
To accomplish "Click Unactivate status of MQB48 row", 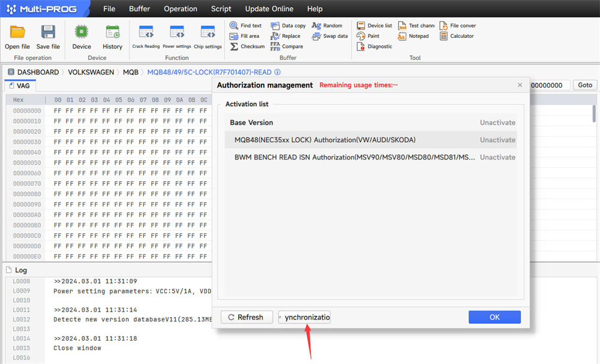I will click(x=497, y=140).
